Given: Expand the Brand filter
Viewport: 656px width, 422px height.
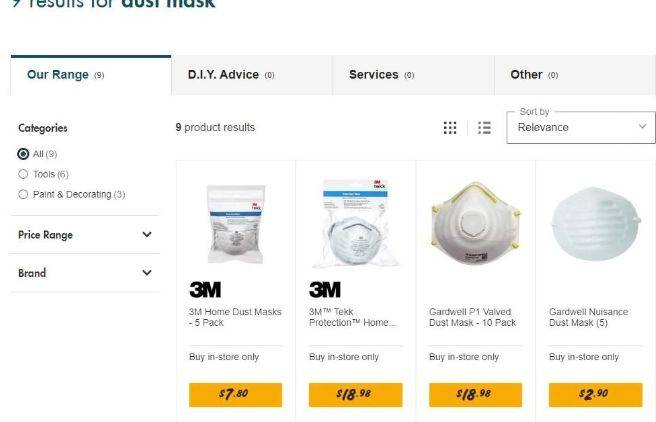Looking at the screenshot, I should pyautogui.click(x=85, y=273).
